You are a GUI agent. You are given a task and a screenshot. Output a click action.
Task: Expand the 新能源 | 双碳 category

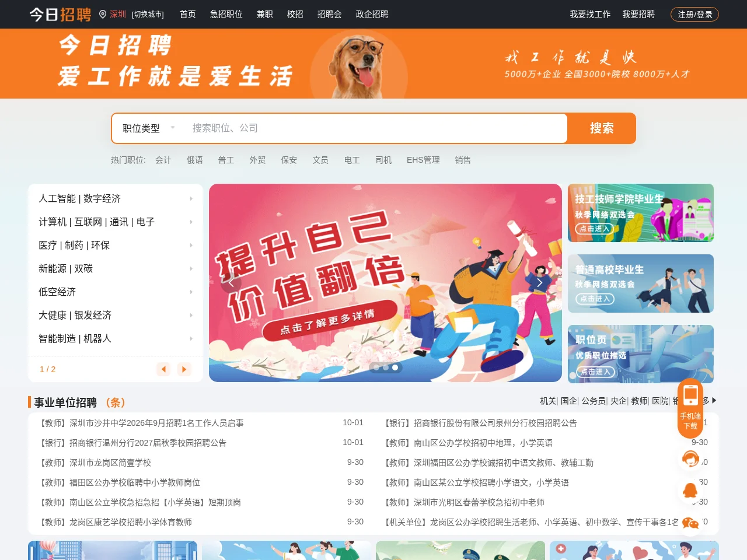(116, 268)
